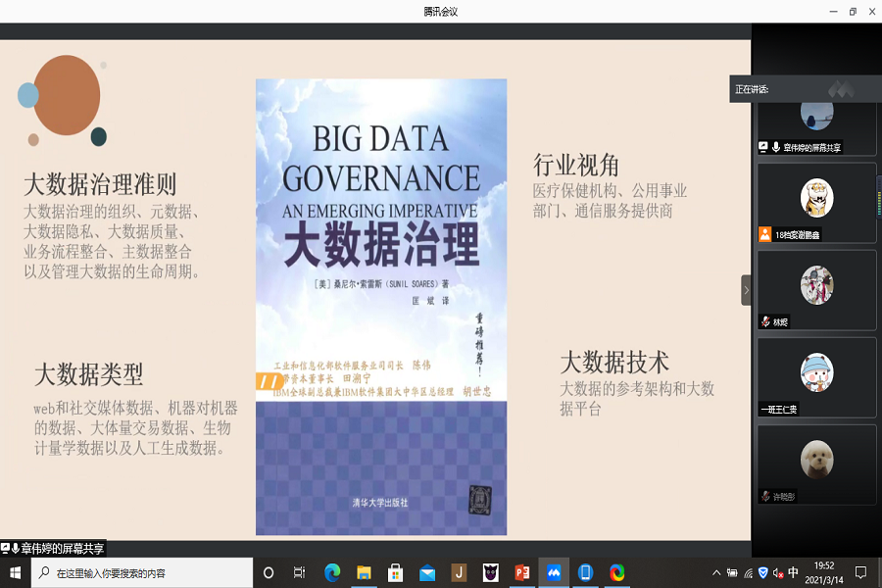Viewport: 882px width, 588px height.
Task: Click the Big Data Governance book cover
Action: 381,307
